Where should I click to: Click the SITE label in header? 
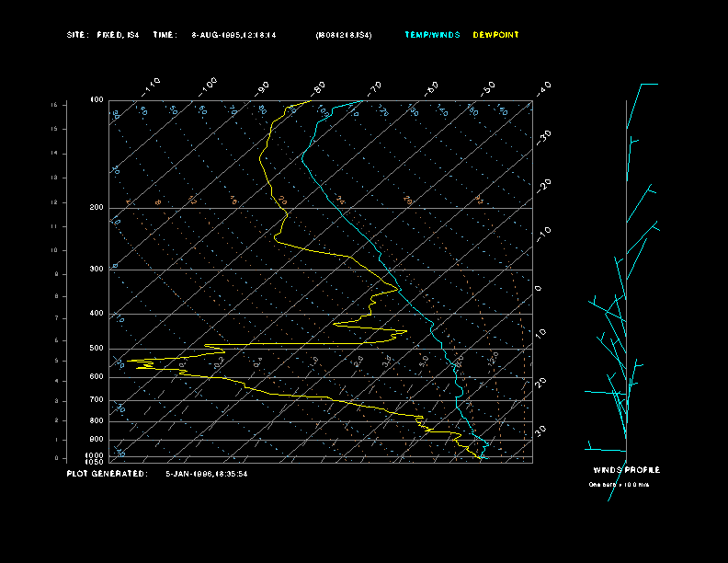(77, 35)
